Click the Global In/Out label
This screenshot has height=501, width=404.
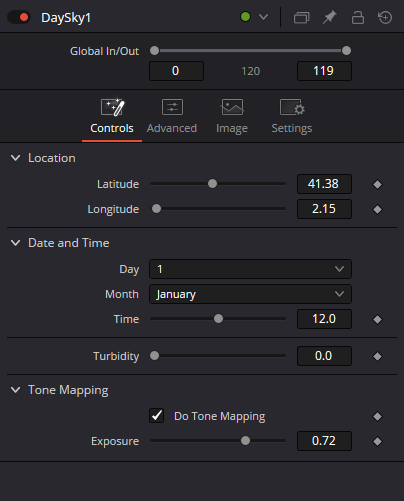[104, 51]
